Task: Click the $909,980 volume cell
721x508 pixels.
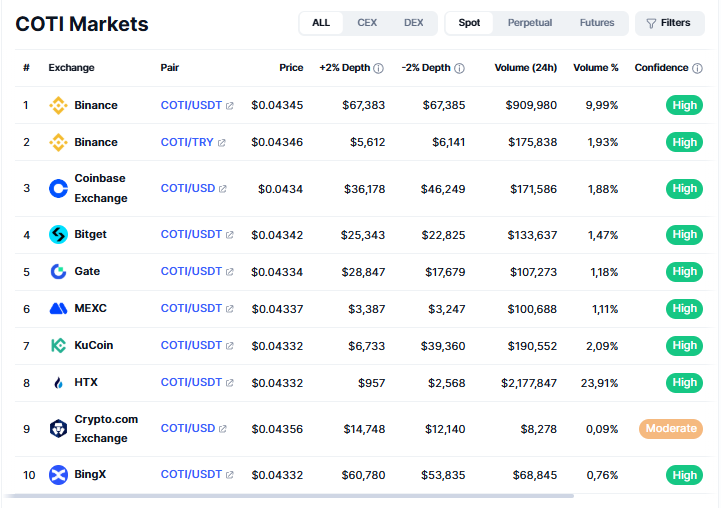Action: click(531, 105)
